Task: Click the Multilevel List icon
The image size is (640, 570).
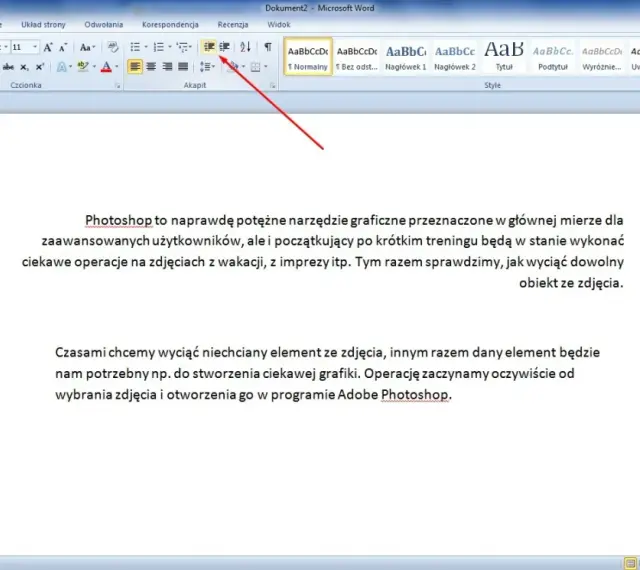Action: (x=182, y=47)
